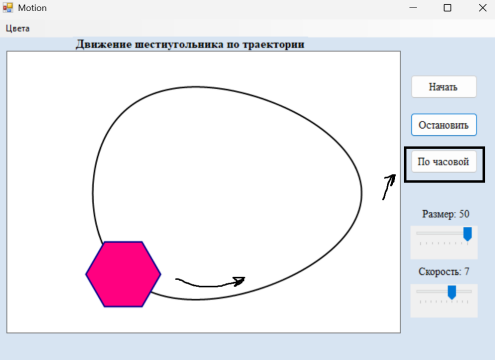The image size is (495, 360).
Task: Click the Скорость: 7 label
Action: [x=444, y=272]
